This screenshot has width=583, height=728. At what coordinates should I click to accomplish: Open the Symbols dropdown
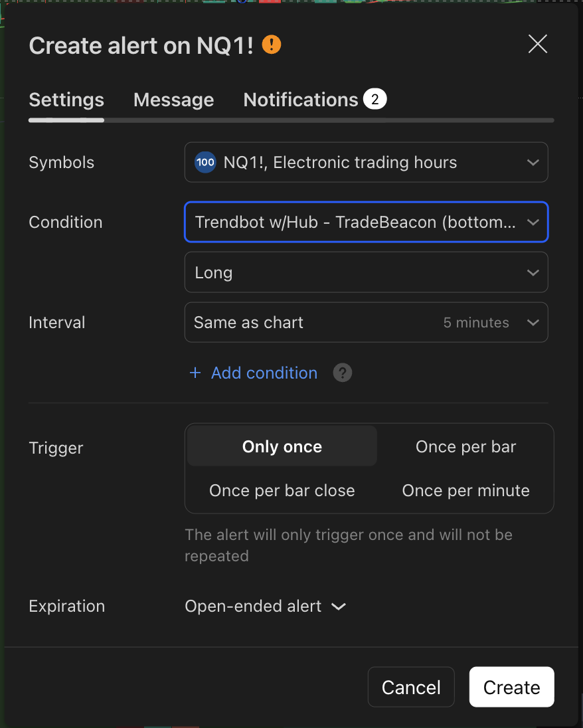coord(366,162)
